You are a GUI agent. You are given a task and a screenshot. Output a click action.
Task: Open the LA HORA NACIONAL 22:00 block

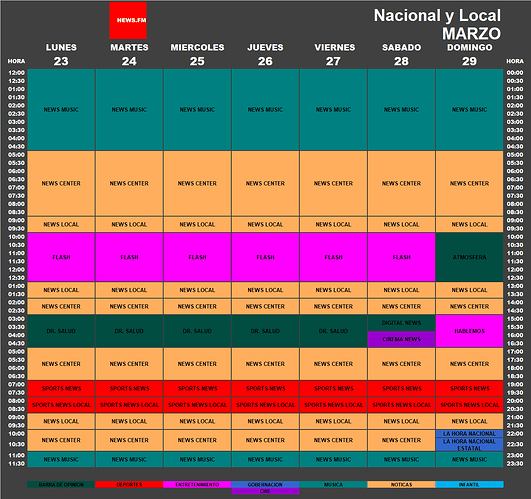tap(469, 434)
